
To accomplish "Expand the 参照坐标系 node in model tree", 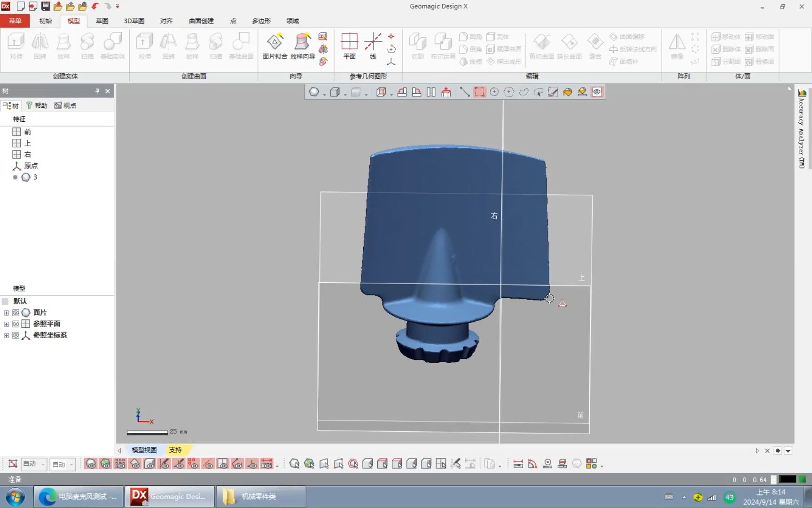I will click(6, 335).
